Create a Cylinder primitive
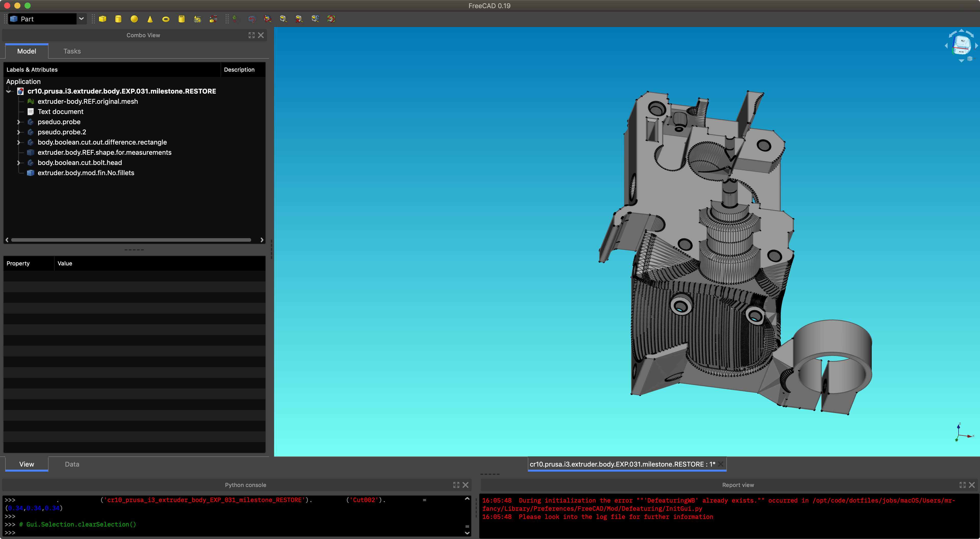 click(x=118, y=19)
